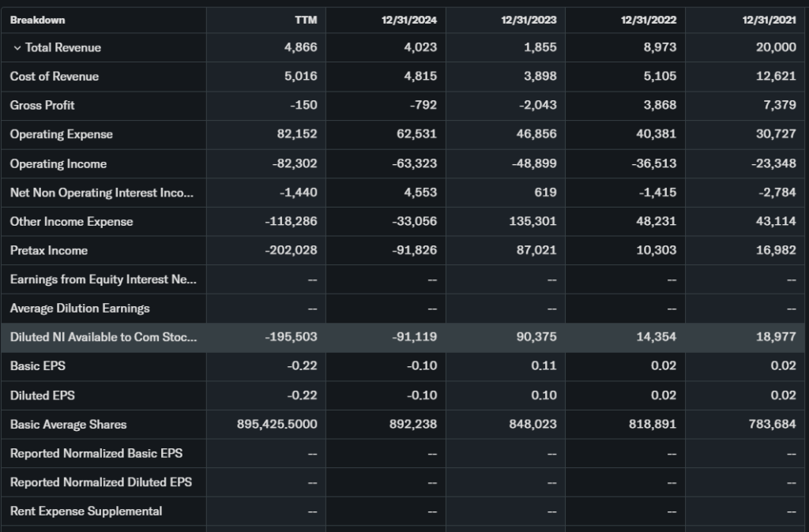
Task: Click highlighted Diluted NI Available row
Action: [103, 337]
